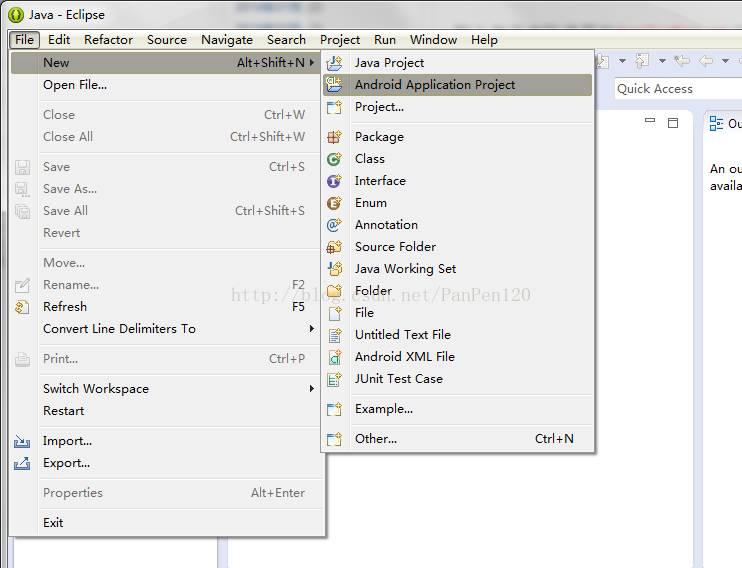Image resolution: width=742 pixels, height=568 pixels.
Task: Open the Help menu
Action: (x=484, y=40)
